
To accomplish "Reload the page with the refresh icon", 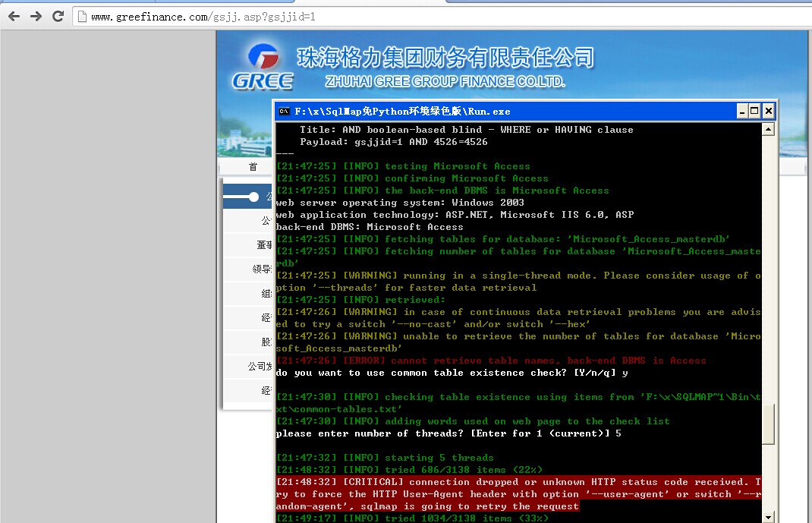I will pos(58,17).
